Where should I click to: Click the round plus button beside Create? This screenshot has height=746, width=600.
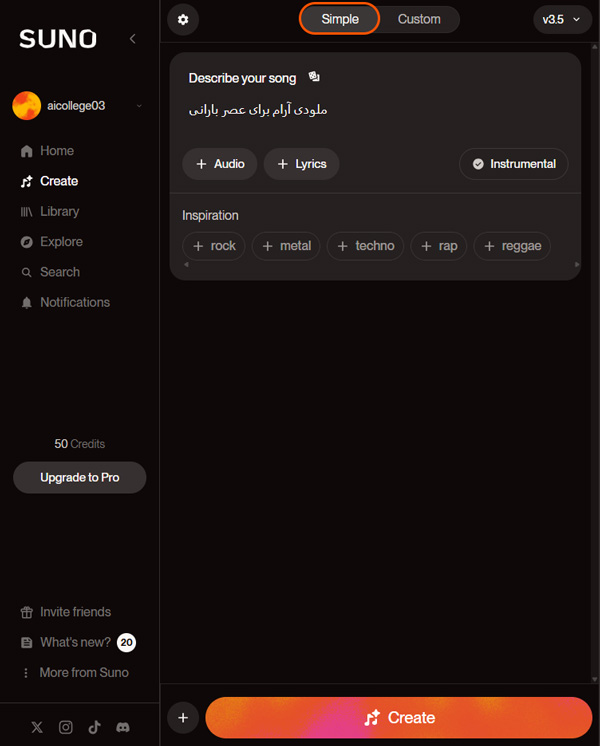pyautogui.click(x=183, y=717)
